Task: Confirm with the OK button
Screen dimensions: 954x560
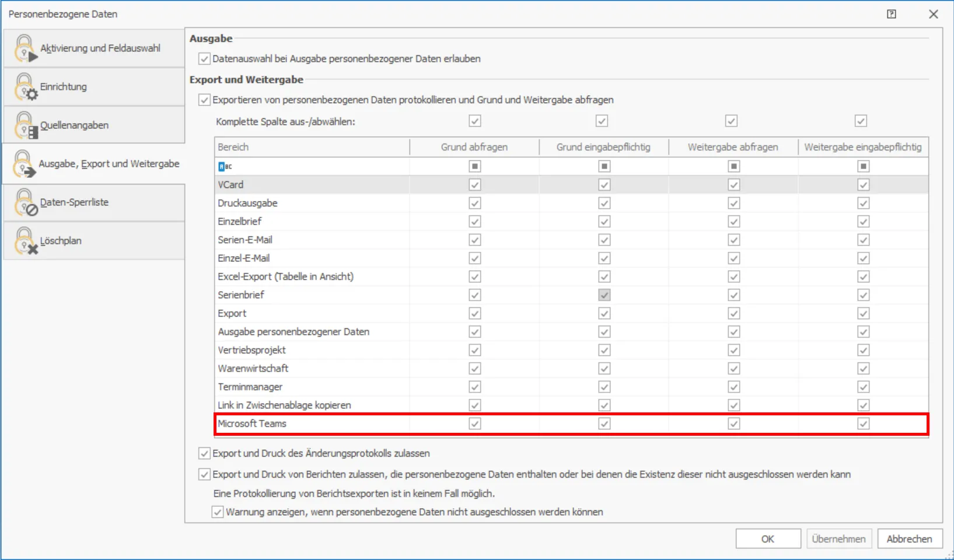Action: tap(768, 539)
